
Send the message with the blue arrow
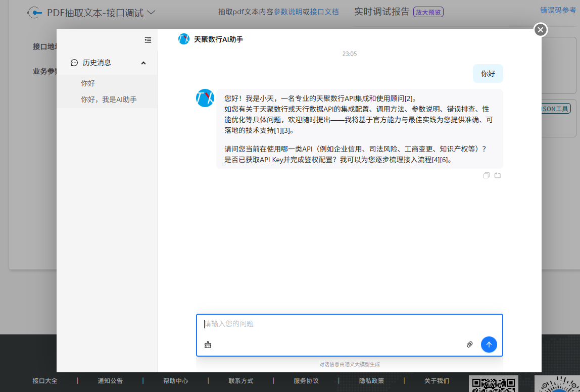tap(489, 345)
